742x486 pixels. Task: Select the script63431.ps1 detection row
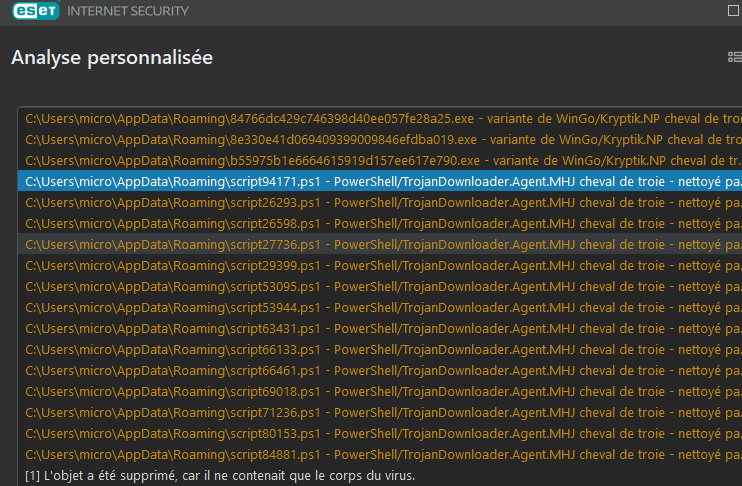tap(380, 328)
